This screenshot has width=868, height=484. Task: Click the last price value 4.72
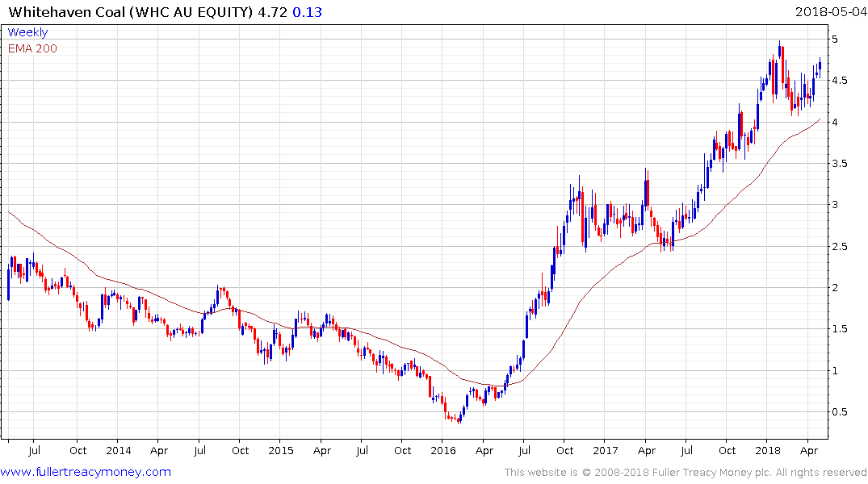[272, 12]
